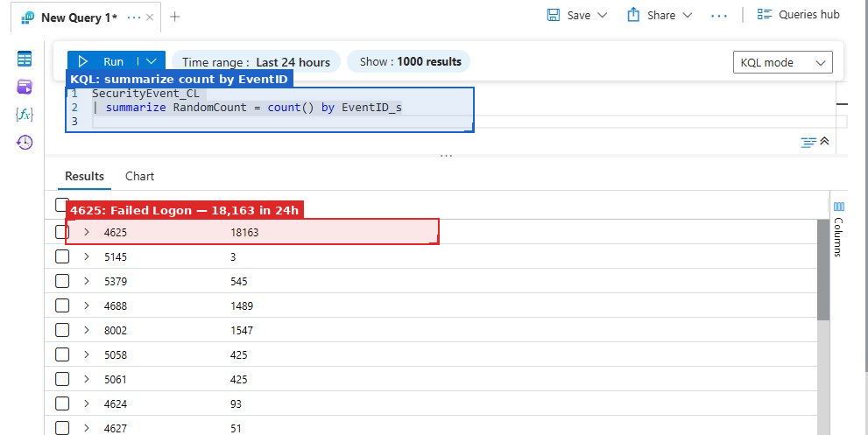Screen dimensions: 868x435
Task: Expand the 5379 result row
Action: pyautogui.click(x=87, y=281)
